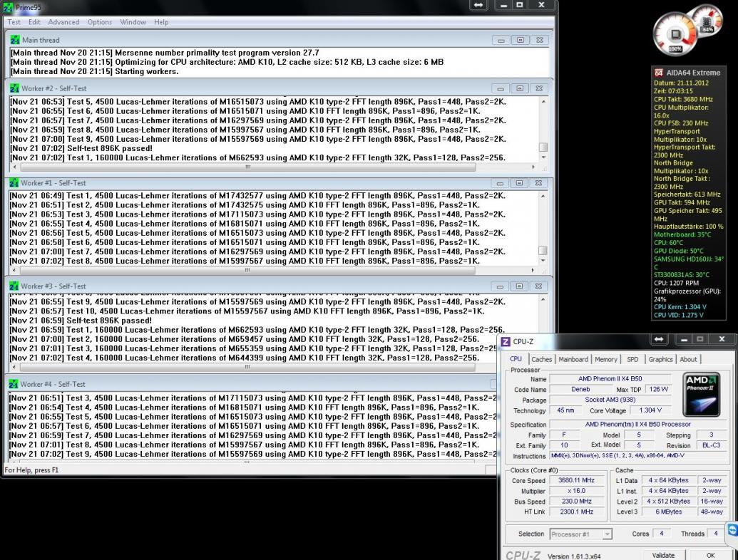
Task: Click Worker #1 vertical scrollbar thumb
Action: [543, 251]
